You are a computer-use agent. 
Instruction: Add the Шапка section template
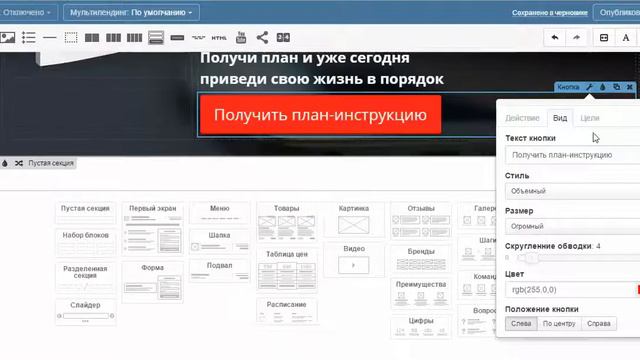pos(220,241)
